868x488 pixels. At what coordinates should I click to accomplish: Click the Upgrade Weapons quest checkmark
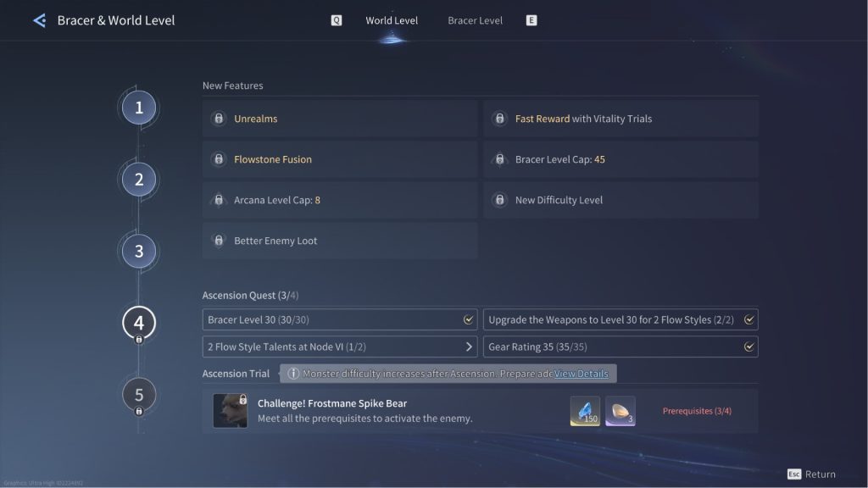pyautogui.click(x=748, y=320)
